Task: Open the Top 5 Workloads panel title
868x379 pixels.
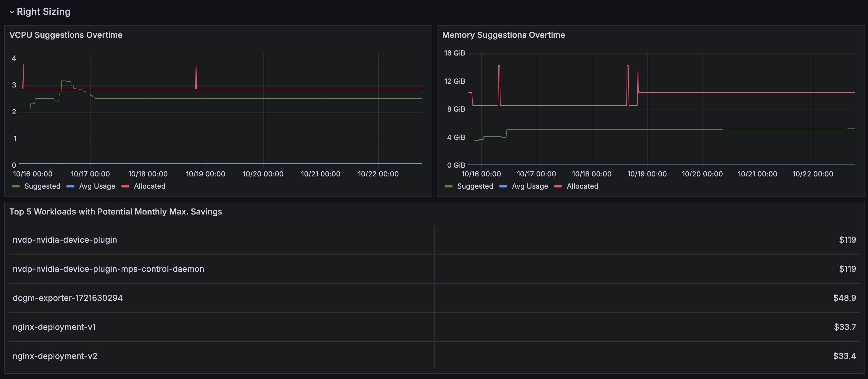Action: coord(115,212)
